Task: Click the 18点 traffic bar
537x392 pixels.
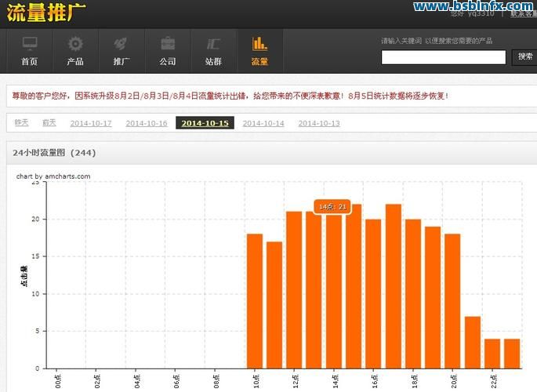Action: point(413,294)
